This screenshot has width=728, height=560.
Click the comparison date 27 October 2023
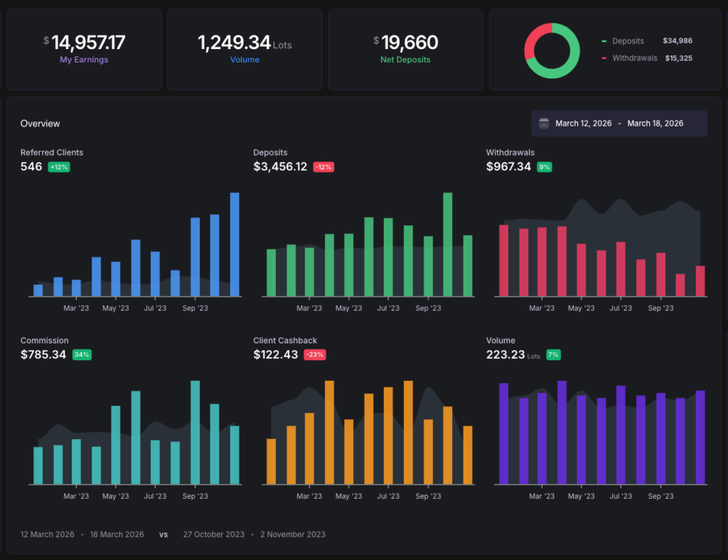pos(212,534)
